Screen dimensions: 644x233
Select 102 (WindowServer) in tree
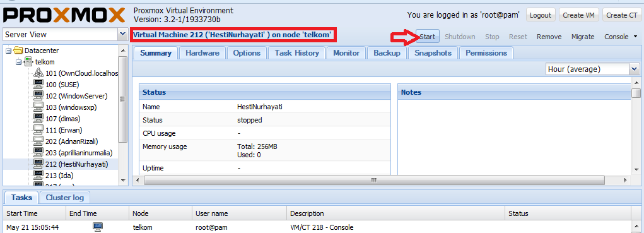(76, 96)
